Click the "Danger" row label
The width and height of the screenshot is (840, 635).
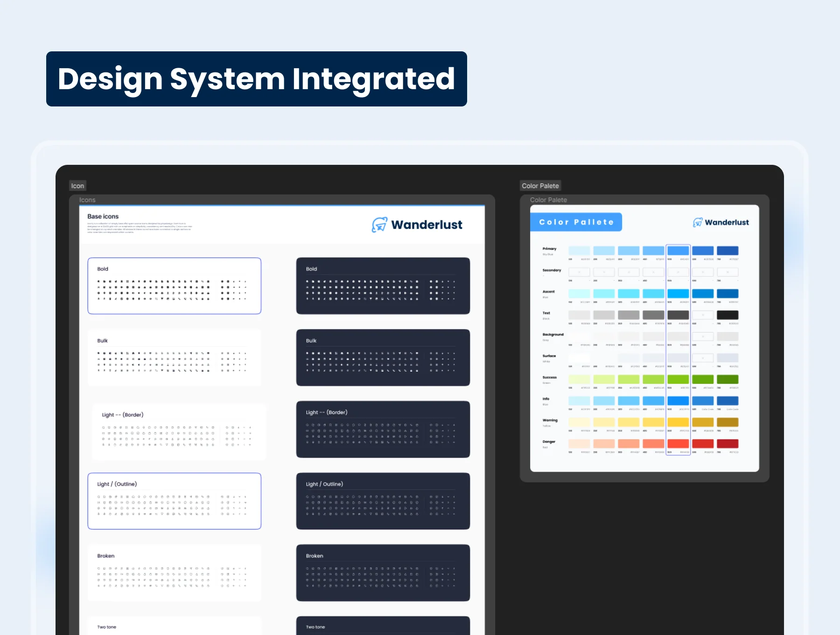pyautogui.click(x=549, y=442)
